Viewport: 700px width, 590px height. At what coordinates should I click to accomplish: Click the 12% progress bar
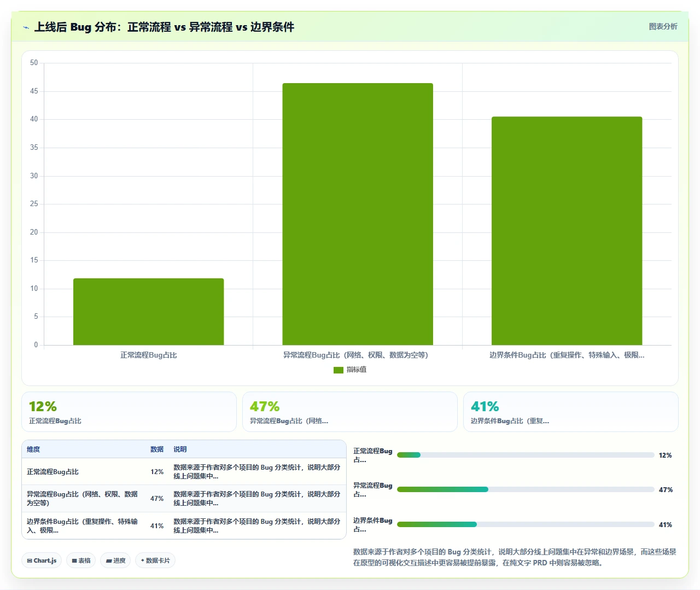[526, 455]
